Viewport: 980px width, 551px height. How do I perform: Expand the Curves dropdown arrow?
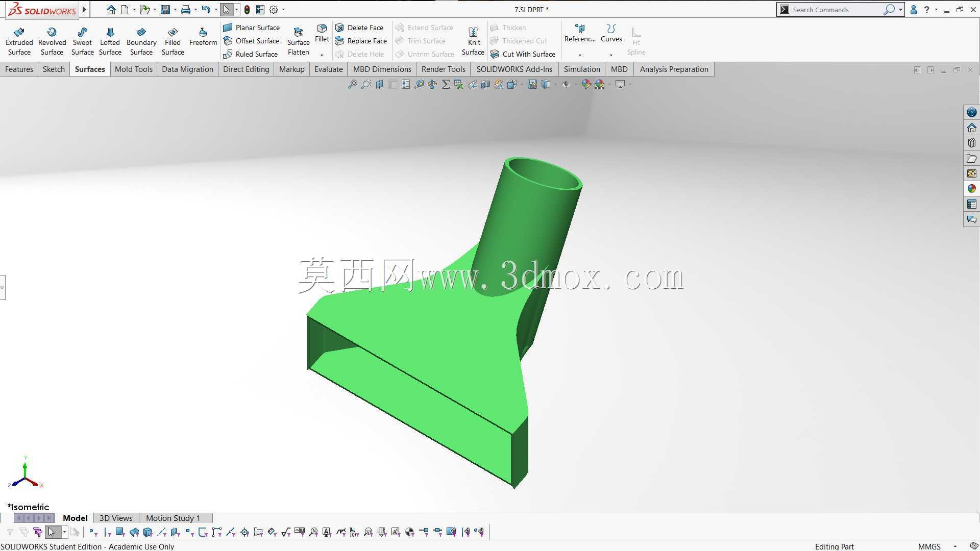click(611, 55)
